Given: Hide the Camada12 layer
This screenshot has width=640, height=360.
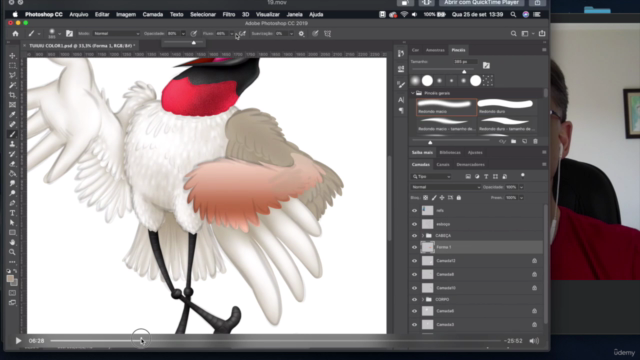Looking at the screenshot, I should click(x=414, y=261).
